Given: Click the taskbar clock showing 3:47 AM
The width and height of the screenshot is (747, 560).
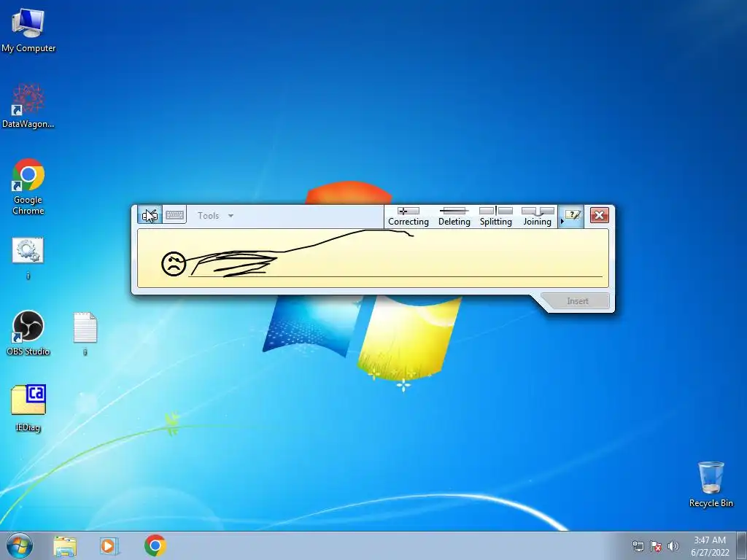Looking at the screenshot, I should coord(710,546).
